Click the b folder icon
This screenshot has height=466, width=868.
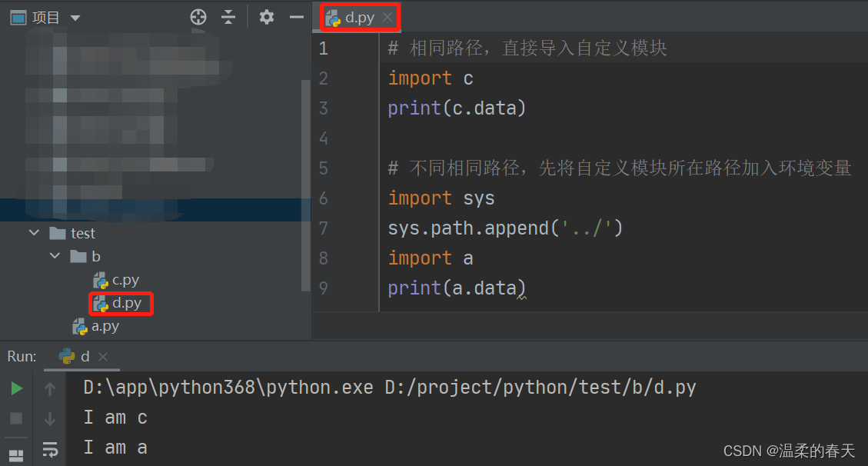click(78, 256)
